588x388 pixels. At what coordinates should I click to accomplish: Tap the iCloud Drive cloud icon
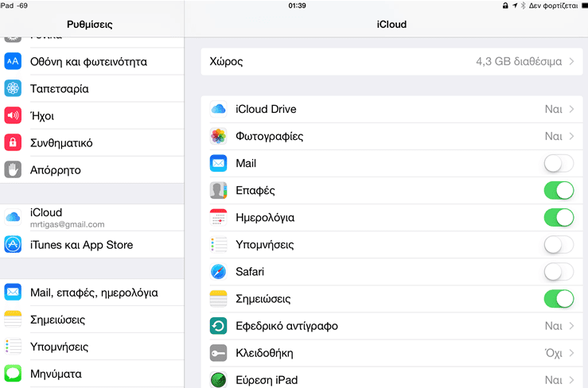(x=218, y=109)
